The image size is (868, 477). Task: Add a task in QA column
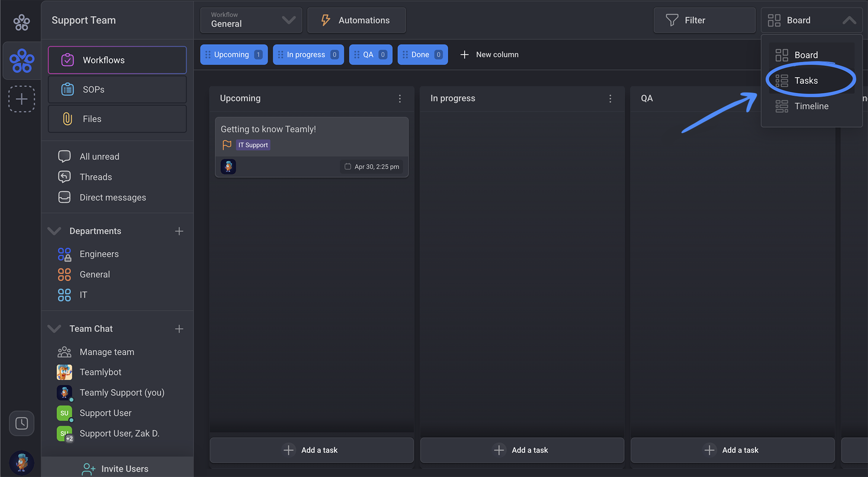pyautogui.click(x=733, y=450)
